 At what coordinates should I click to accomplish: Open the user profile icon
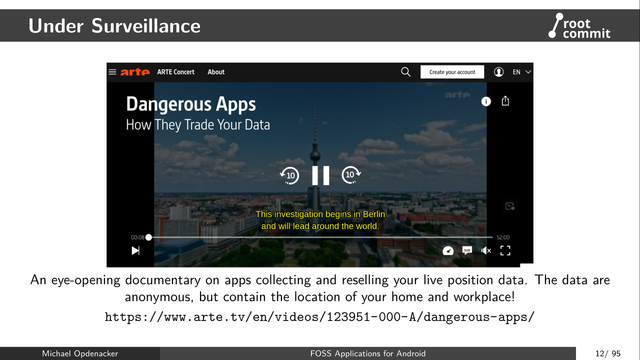498,72
